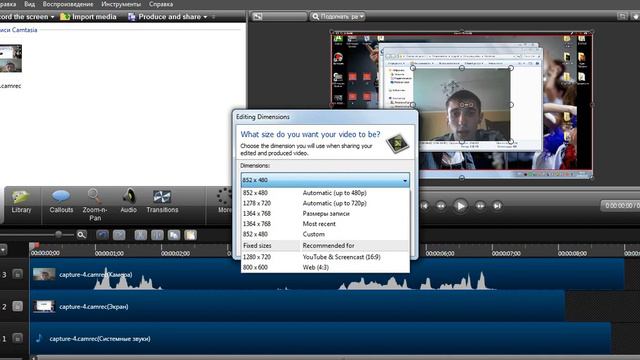
Task: Open the Вид menu
Action: tap(29, 4)
